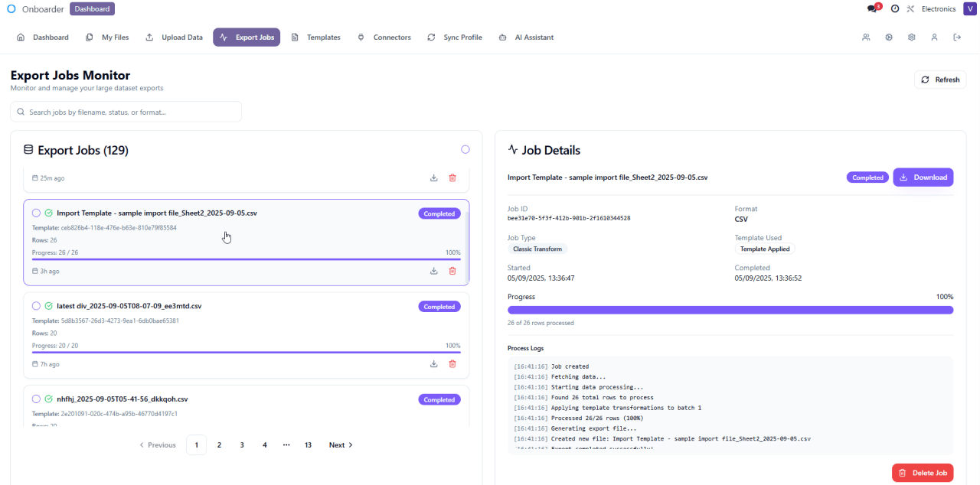The width and height of the screenshot is (980, 485).
Task: Open the team users icon
Action: [x=866, y=37]
